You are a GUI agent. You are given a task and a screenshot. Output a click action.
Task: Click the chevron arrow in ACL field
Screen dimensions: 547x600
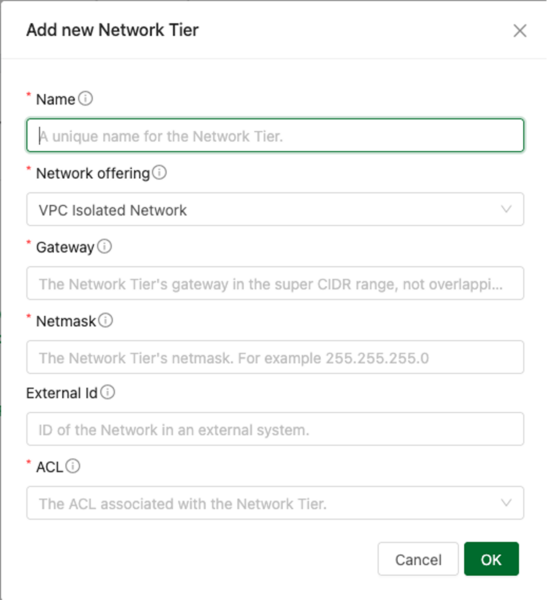pos(506,503)
